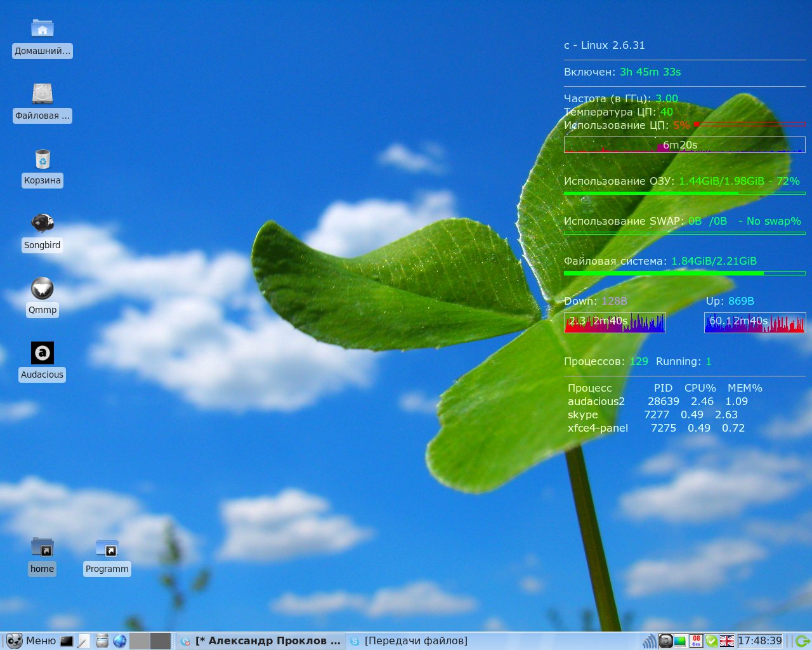This screenshot has height=650, width=812.
Task: Open the web browser globe launcher
Action: point(120,641)
